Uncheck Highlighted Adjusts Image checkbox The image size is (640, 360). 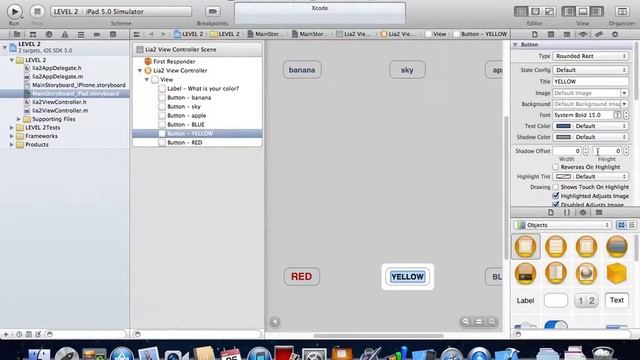pyautogui.click(x=556, y=196)
